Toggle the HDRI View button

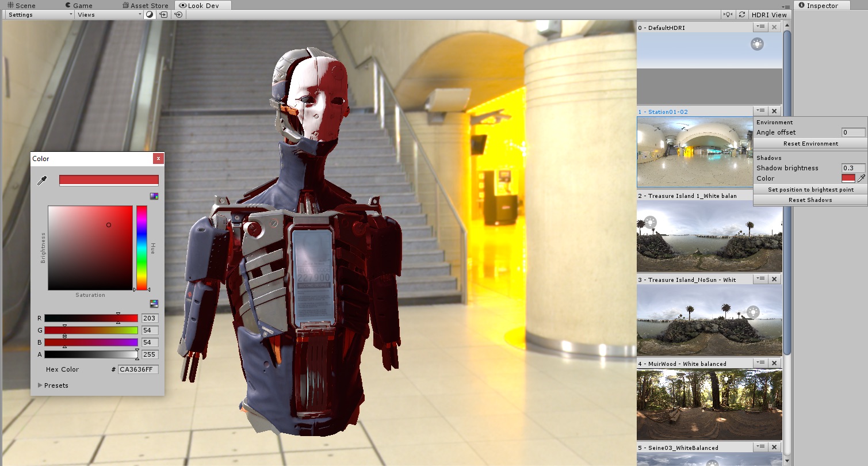[769, 14]
